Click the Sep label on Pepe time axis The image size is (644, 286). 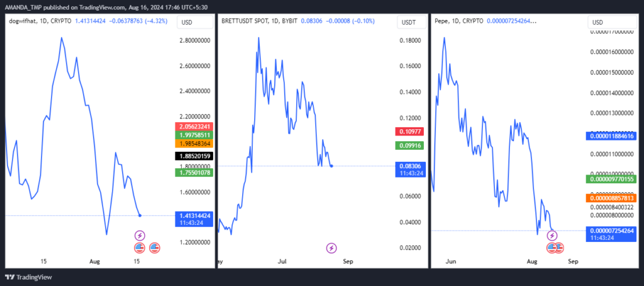(573, 261)
